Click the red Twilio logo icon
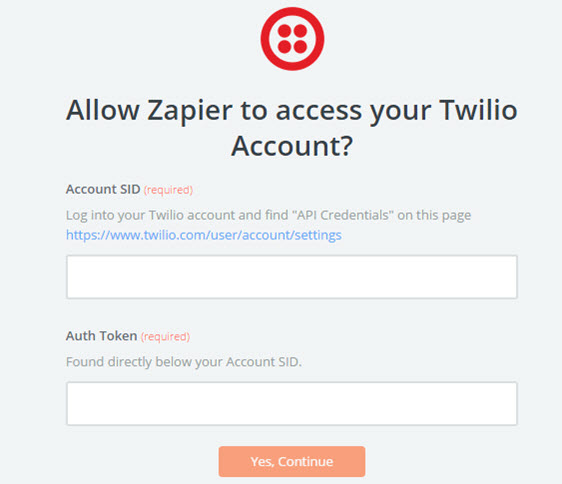Viewport: 562px width, 484px height. [292, 39]
